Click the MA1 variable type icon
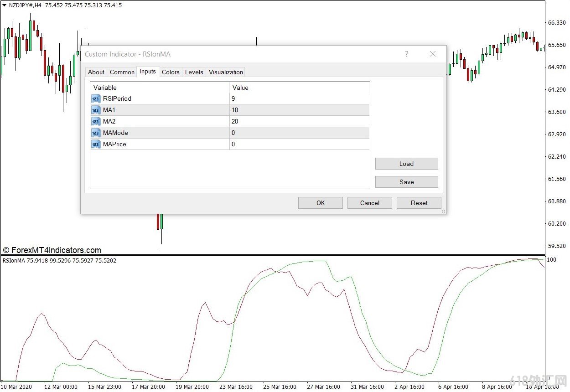The height and width of the screenshot is (392, 570). [x=96, y=110]
